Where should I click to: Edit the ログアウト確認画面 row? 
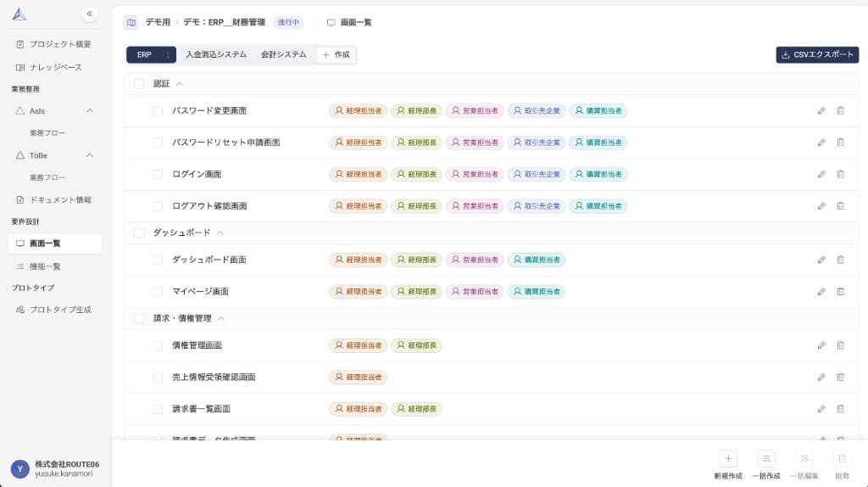[821, 206]
